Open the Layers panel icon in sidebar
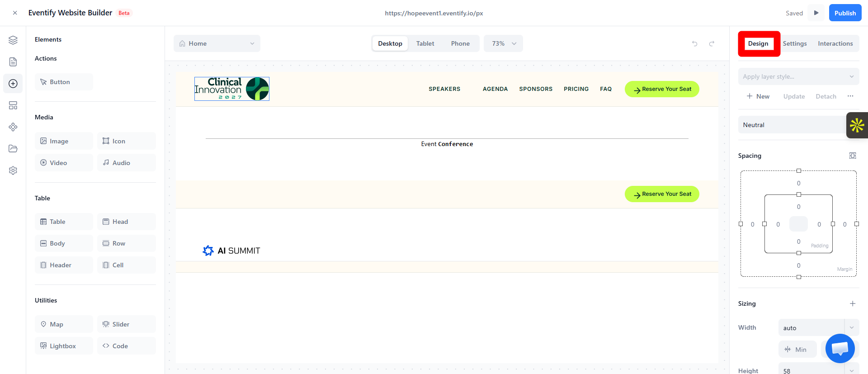868x374 pixels. [x=13, y=40]
